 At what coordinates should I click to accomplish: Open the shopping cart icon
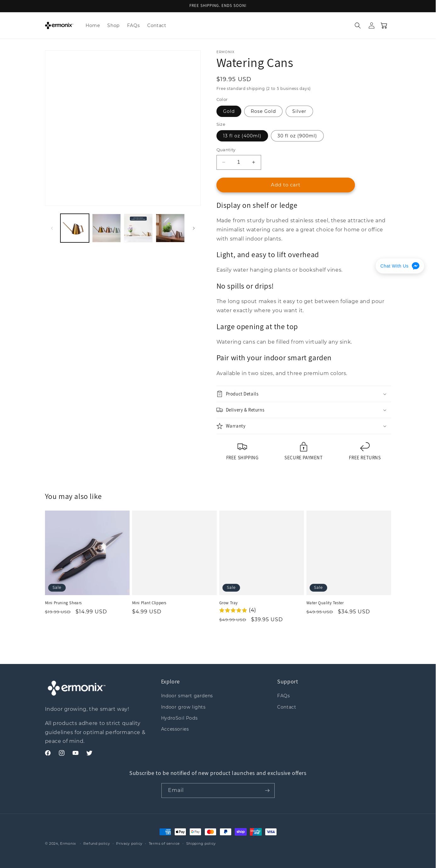tap(384, 25)
